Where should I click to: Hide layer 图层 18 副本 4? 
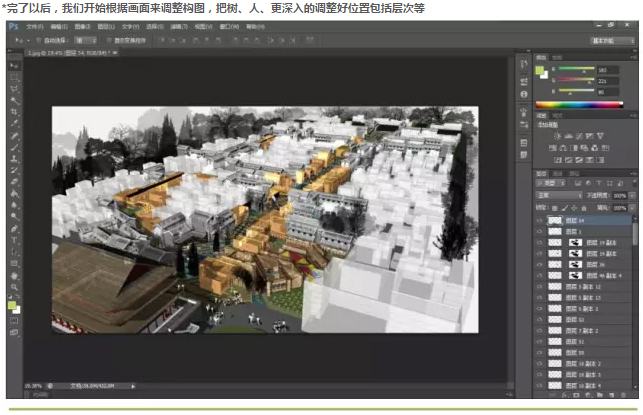click(540, 385)
